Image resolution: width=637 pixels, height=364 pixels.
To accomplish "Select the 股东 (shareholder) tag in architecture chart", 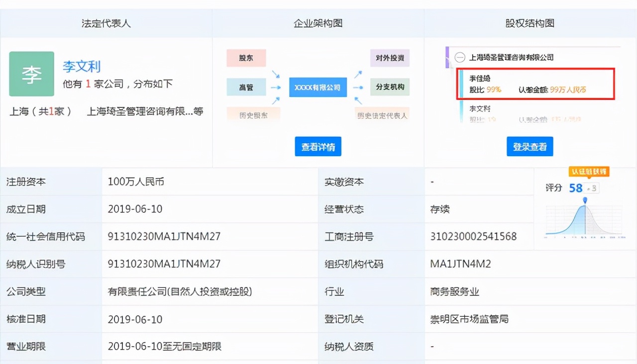I will point(246,58).
